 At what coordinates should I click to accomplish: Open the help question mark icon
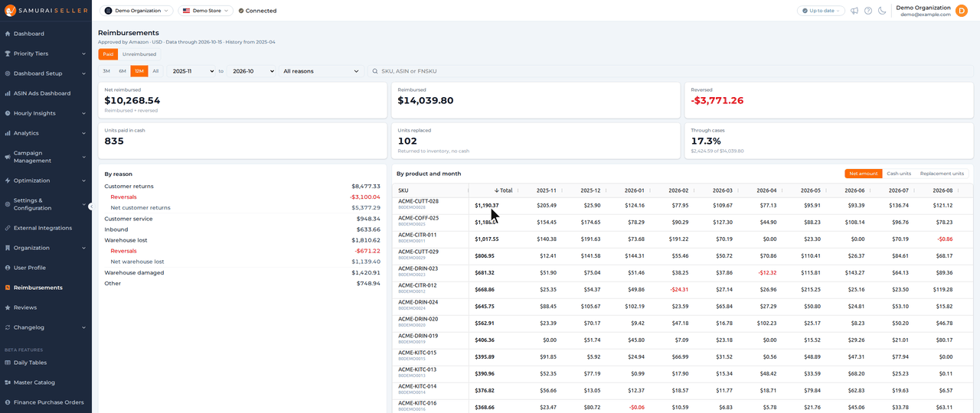(x=868, y=11)
